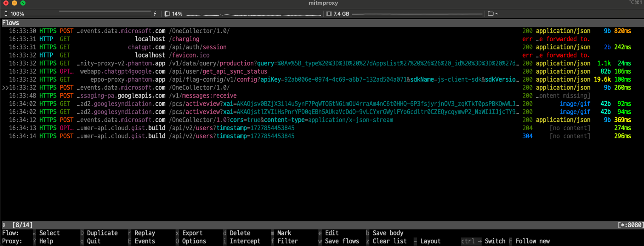Click the charging bolt icon

[155, 14]
